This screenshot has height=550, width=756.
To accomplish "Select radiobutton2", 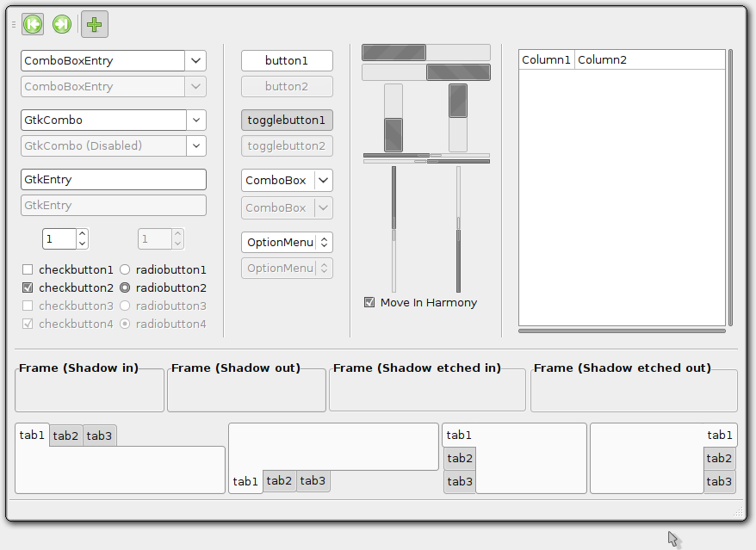I will tap(125, 287).
